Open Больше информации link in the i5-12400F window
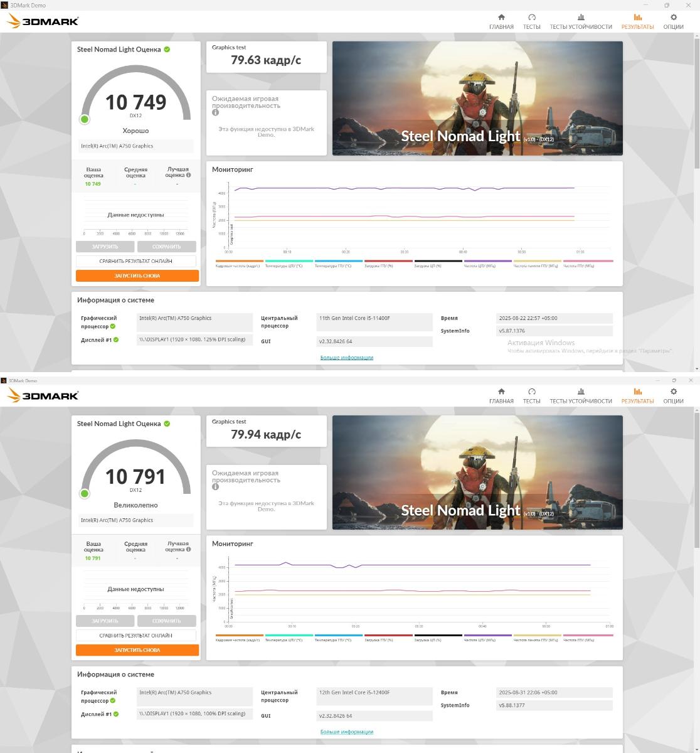 347,732
